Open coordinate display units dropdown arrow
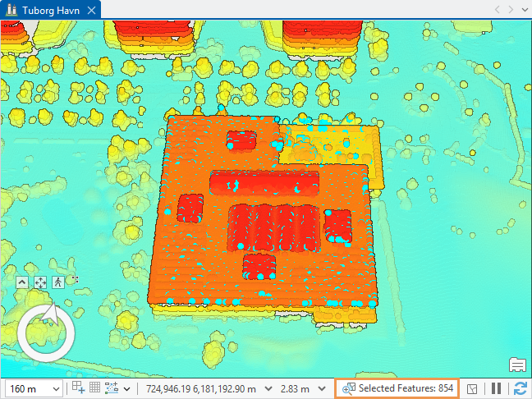 (265, 388)
